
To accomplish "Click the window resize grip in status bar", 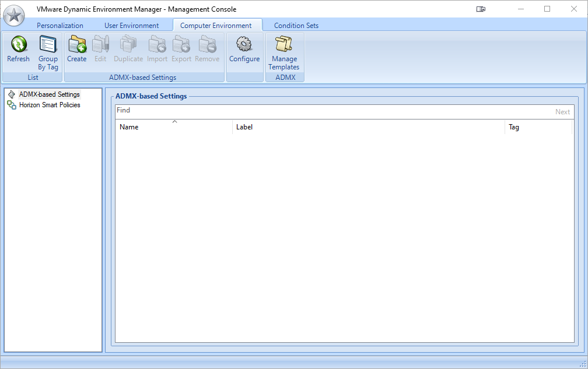I will point(583,364).
